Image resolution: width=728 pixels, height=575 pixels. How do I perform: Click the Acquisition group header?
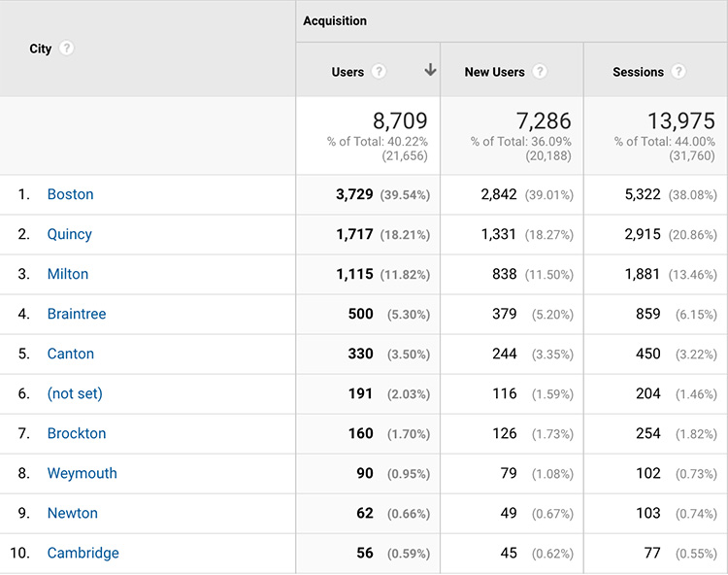(335, 21)
